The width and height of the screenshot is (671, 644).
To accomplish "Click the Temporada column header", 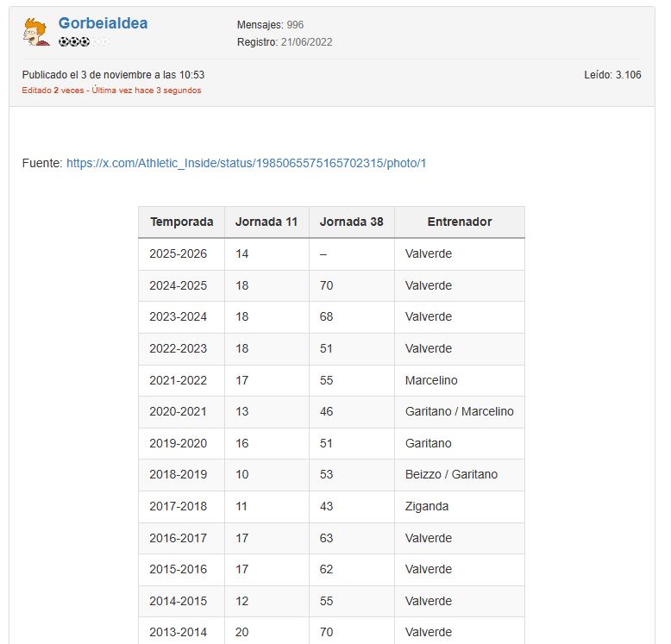I will [181, 222].
